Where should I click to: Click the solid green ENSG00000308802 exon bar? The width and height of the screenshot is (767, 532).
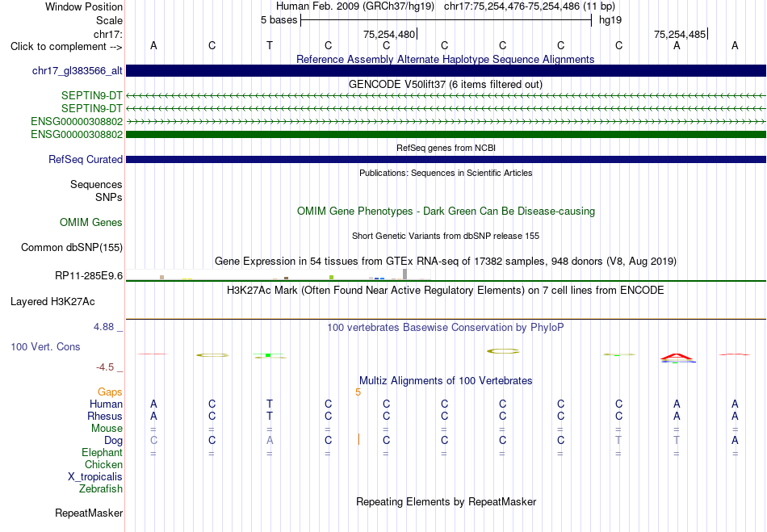446,134
